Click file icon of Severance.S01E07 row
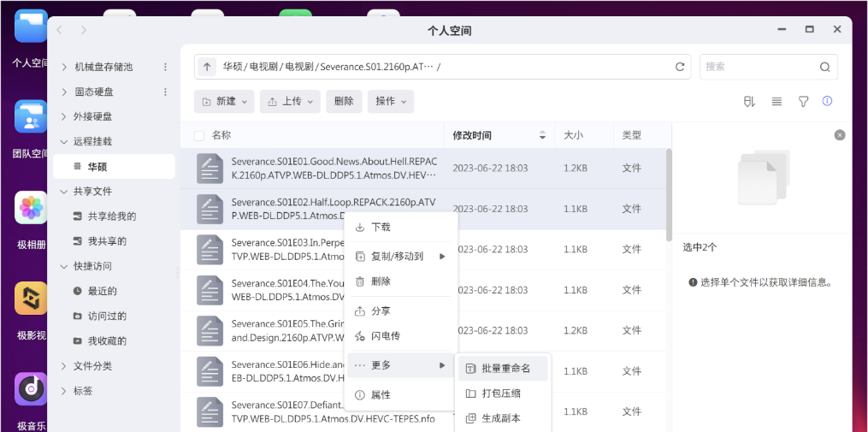This screenshot has width=868, height=432. (x=210, y=412)
